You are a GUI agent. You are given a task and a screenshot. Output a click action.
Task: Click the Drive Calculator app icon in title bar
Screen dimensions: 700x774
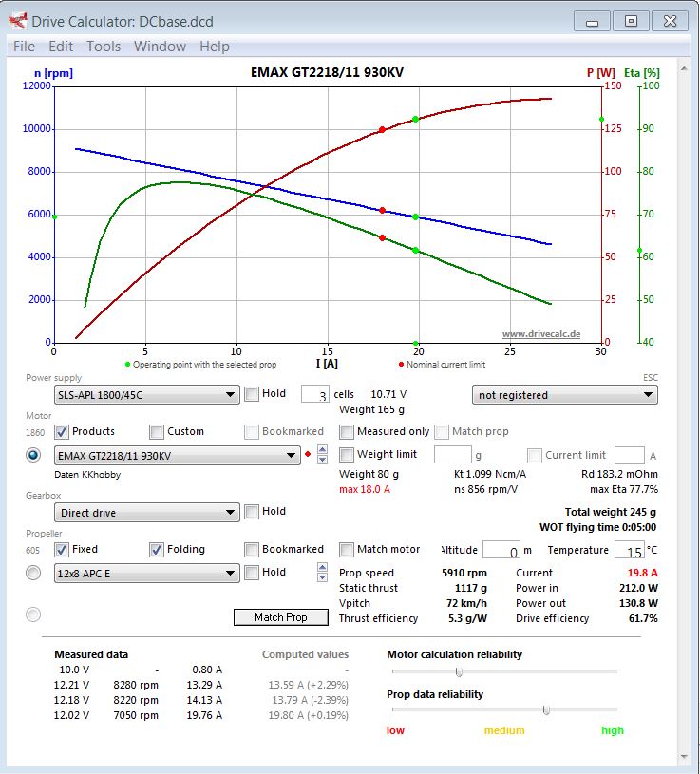[x=17, y=19]
